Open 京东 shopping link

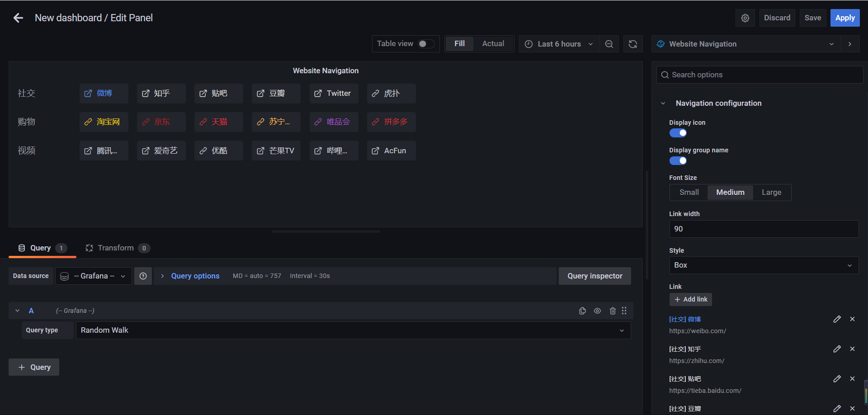pos(161,122)
